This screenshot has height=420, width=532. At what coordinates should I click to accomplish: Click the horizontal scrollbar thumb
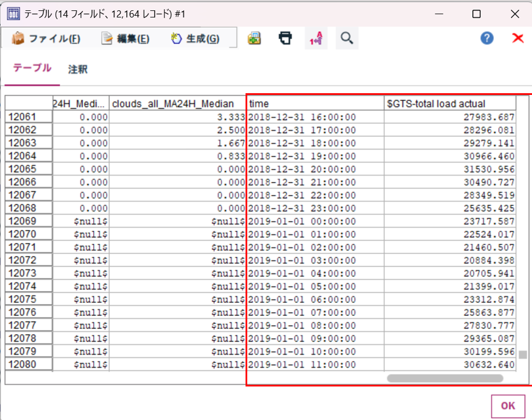[x=445, y=378]
